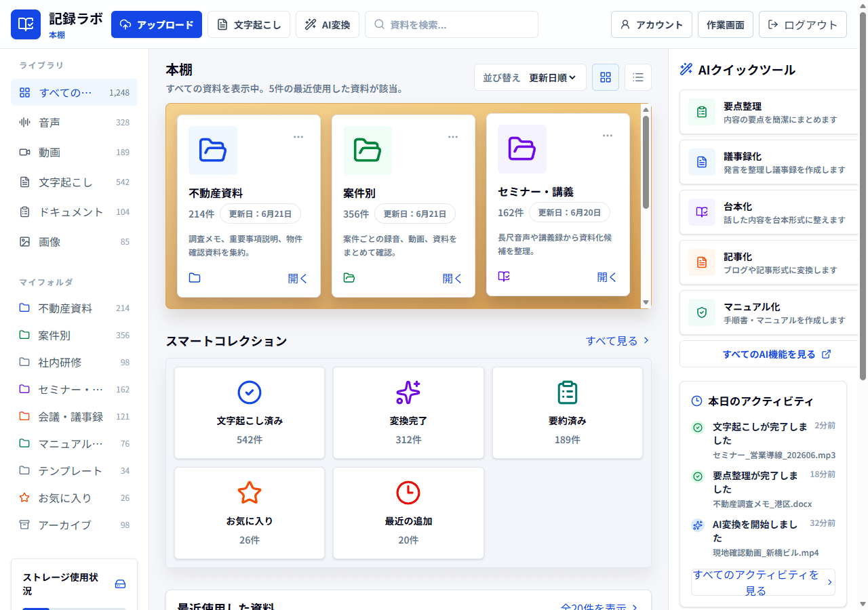
Task: Click the ログアウト button
Action: click(x=803, y=24)
